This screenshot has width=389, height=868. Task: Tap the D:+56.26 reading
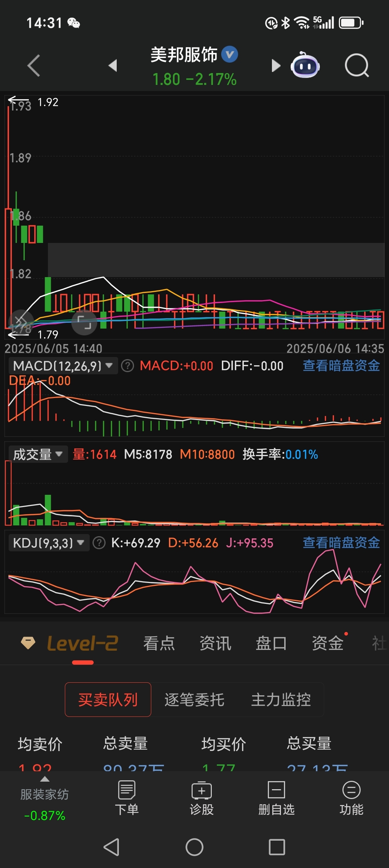[x=193, y=543]
